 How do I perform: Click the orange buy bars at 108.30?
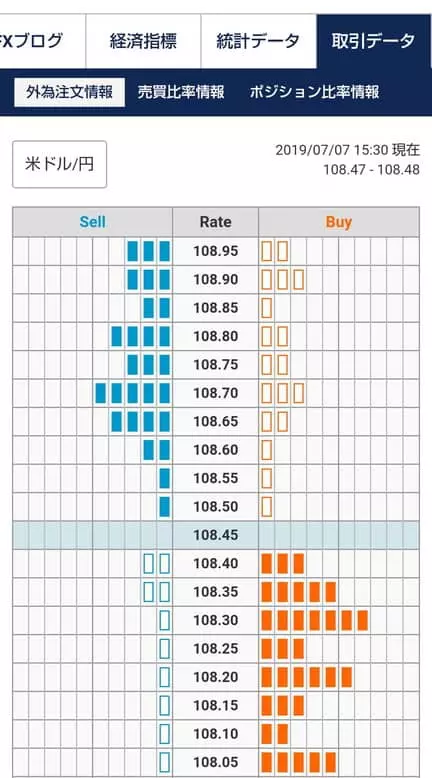coord(314,620)
